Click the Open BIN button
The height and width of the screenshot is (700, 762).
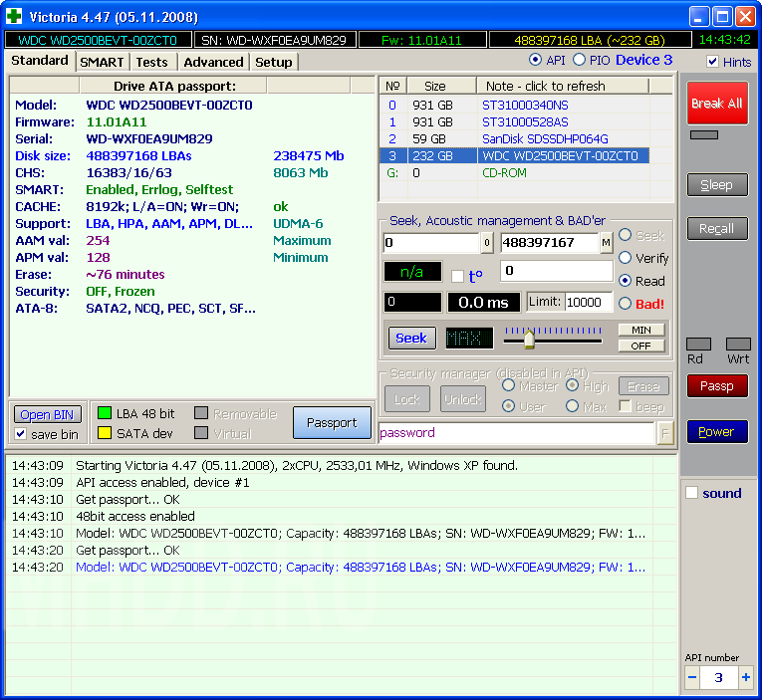coord(47,414)
